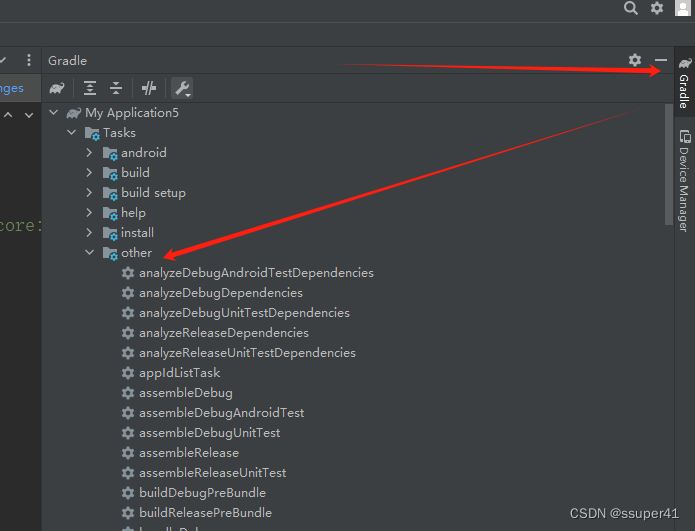Select analyzeReleaseUnitTestDependencies task
Screen dimensions: 695x531
[247, 353]
